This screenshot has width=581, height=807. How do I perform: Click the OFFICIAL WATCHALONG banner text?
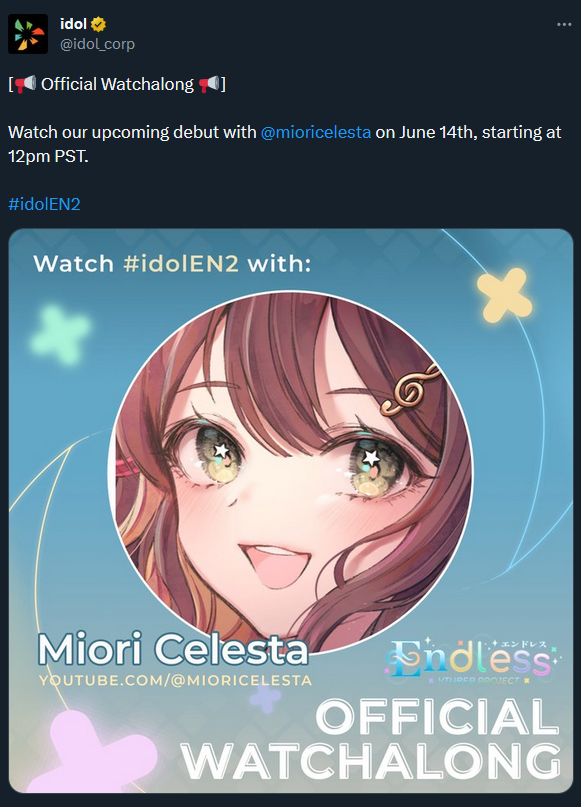[x=372, y=739]
